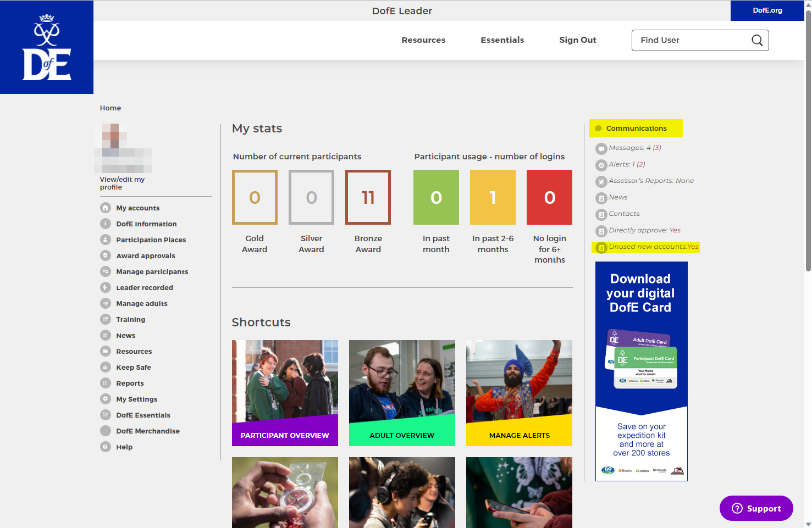This screenshot has height=528, width=812.
Task: Open Unused new accounts:Yes link
Action: (x=654, y=247)
